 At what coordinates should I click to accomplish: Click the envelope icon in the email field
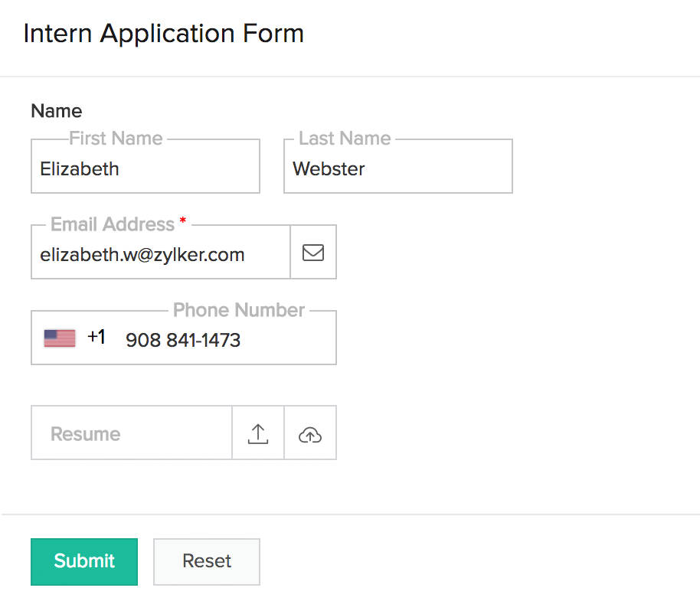coord(313,252)
